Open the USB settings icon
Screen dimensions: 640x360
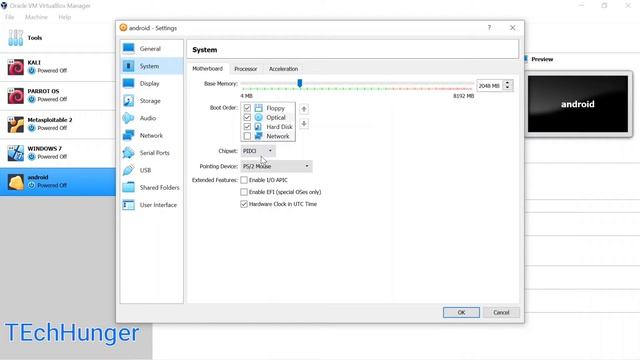129,170
